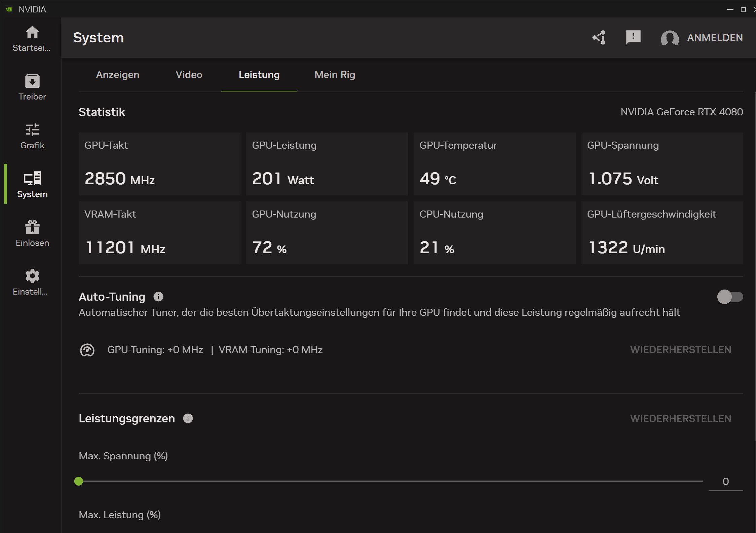Click the Max. Spannung value field
Viewport: 756px width, 533px height.
[x=725, y=482]
